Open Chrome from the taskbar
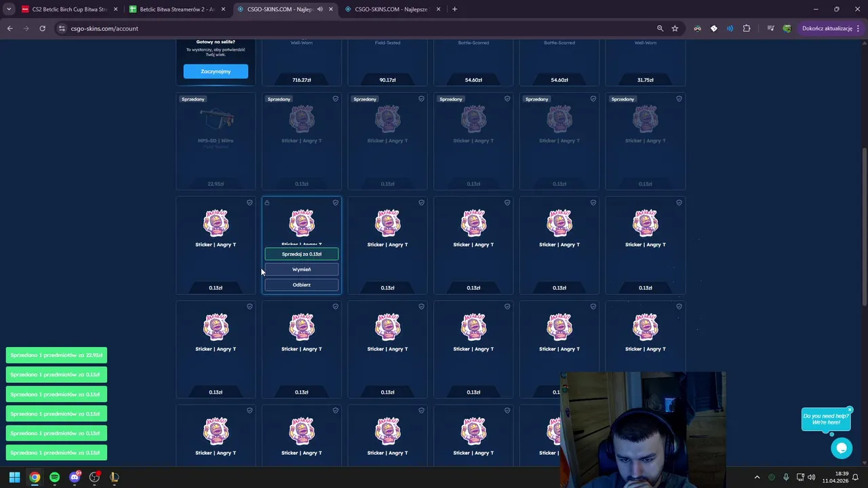868x488 pixels. coord(35,477)
